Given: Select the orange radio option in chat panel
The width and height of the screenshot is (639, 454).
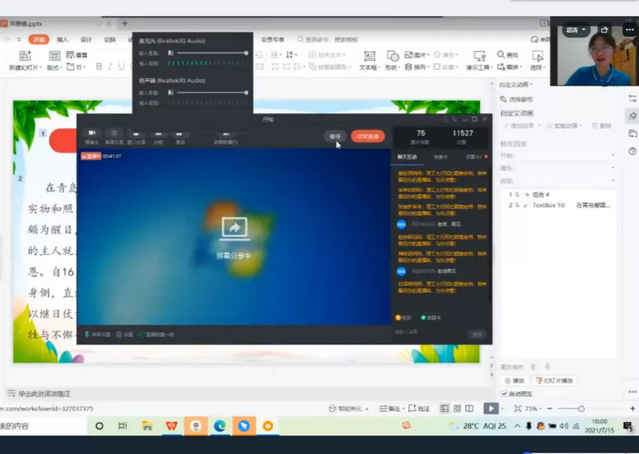Looking at the screenshot, I should click(x=400, y=317).
